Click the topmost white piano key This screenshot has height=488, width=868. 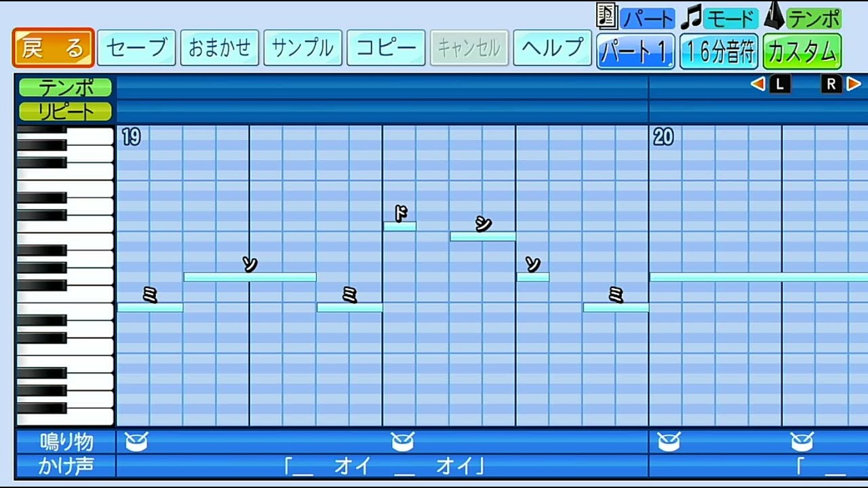(x=89, y=136)
